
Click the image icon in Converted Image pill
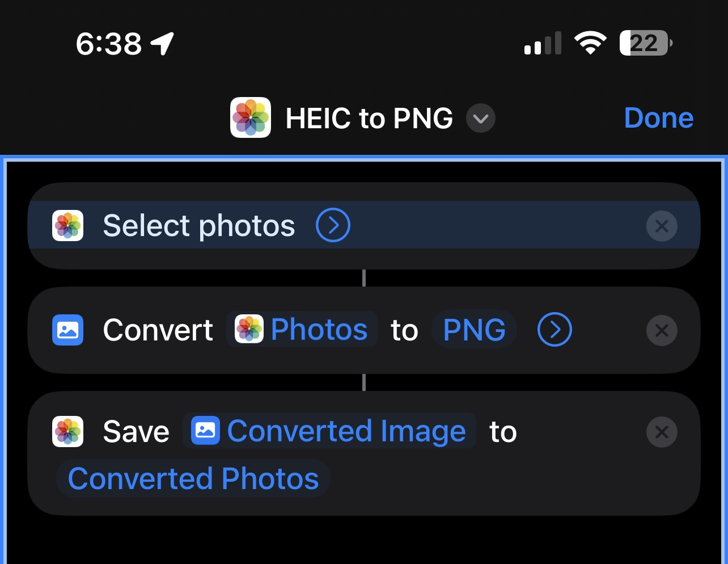click(x=206, y=431)
